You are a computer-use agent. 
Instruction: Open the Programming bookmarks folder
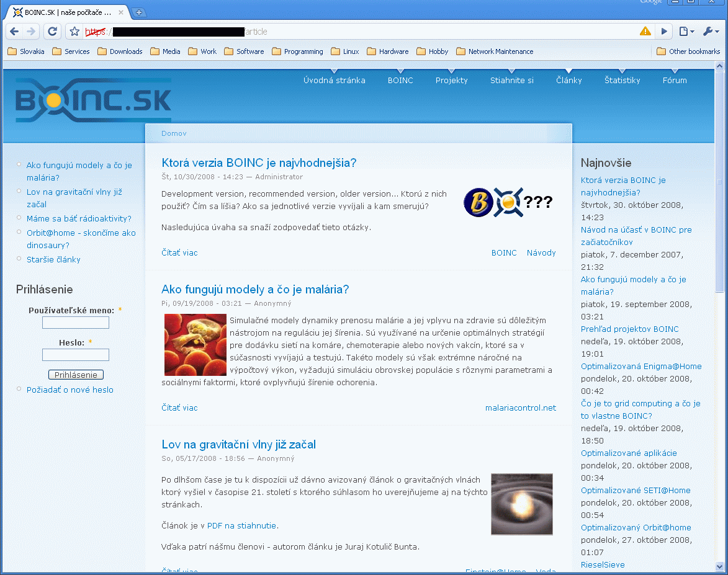(297, 51)
